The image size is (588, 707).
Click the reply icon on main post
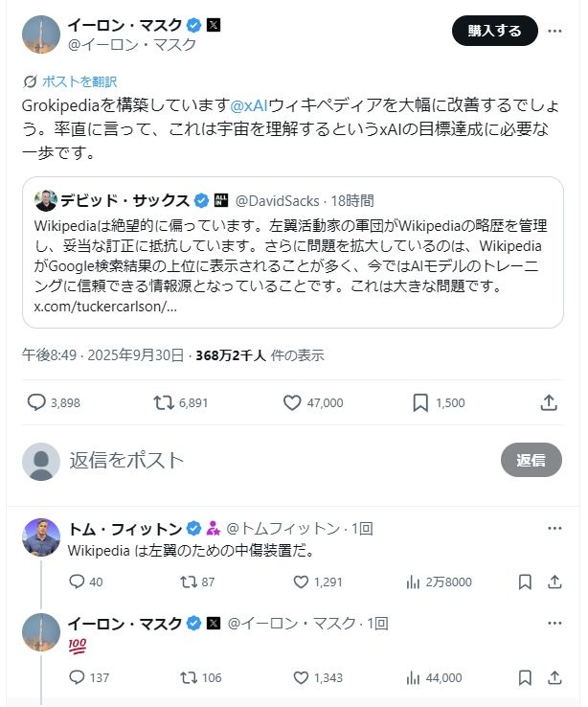36,403
